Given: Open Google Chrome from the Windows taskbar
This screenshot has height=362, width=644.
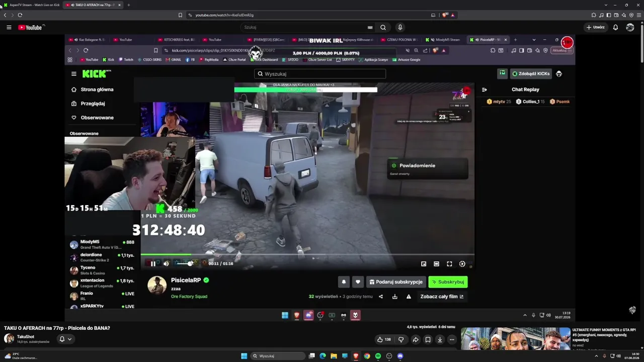Looking at the screenshot, I should 367,356.
